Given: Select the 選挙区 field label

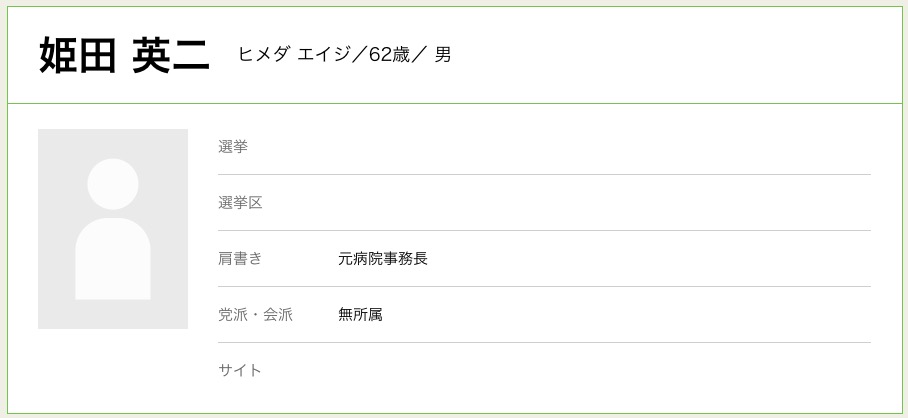Looking at the screenshot, I should coord(240,203).
